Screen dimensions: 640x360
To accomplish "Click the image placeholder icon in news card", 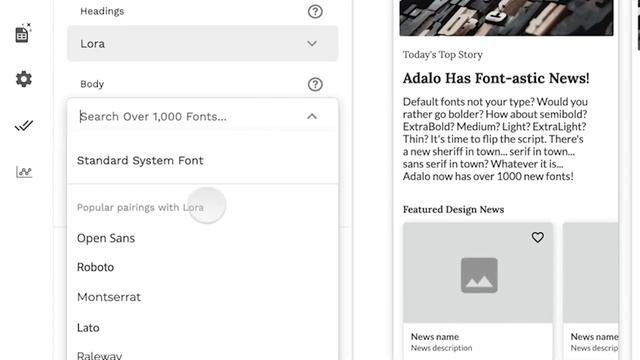I will [479, 275].
